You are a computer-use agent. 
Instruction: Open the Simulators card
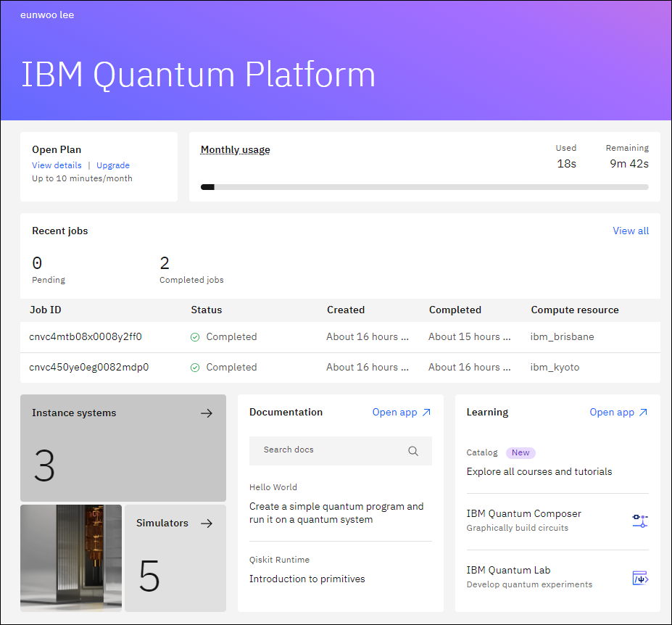(175, 558)
